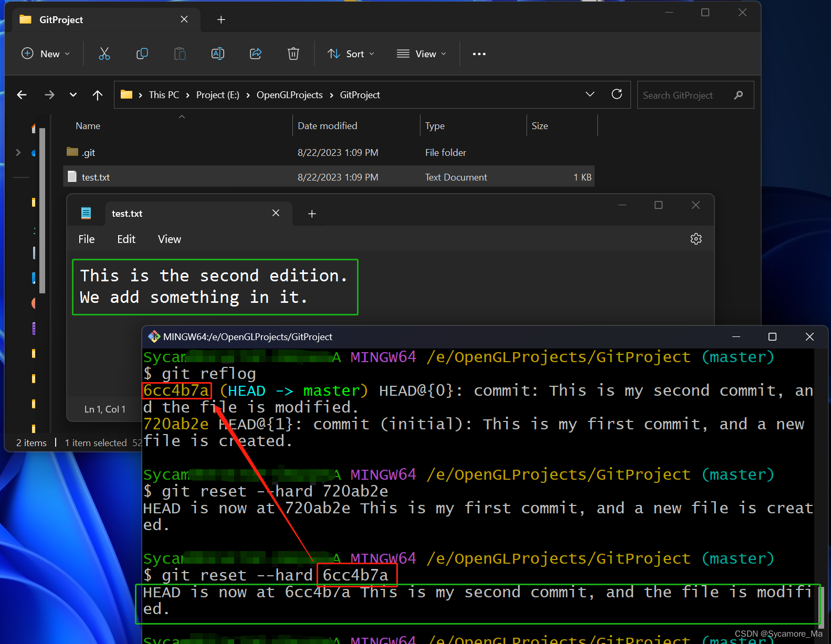The image size is (831, 644).
Task: Open the File menu in Notepad
Action: tap(87, 239)
